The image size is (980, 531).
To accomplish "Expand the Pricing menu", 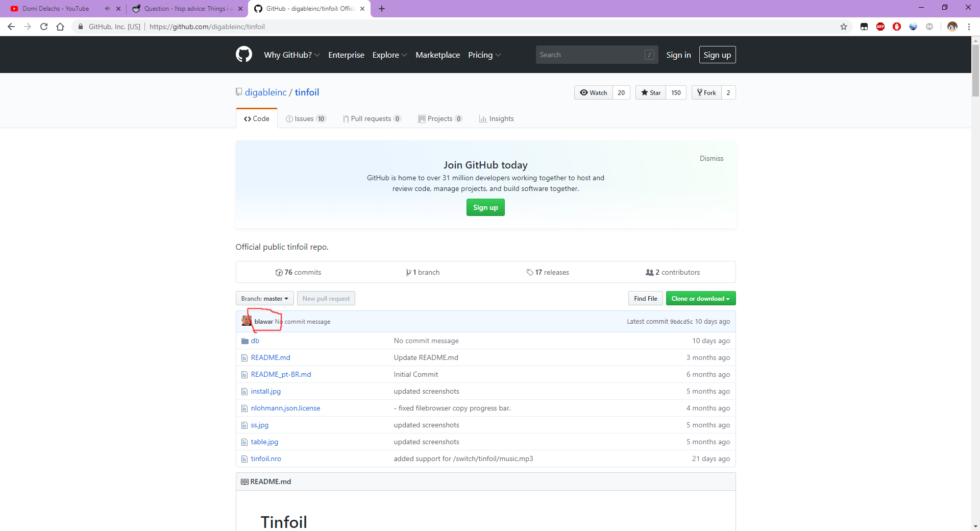I will (484, 55).
